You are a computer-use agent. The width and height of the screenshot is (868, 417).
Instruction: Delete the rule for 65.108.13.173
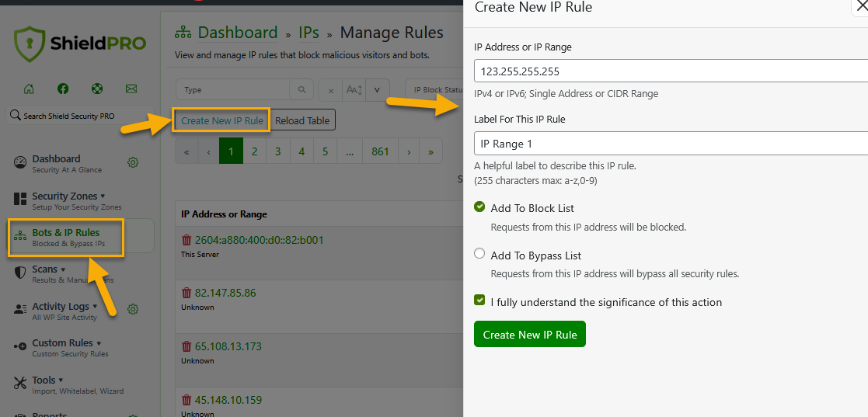pos(186,346)
